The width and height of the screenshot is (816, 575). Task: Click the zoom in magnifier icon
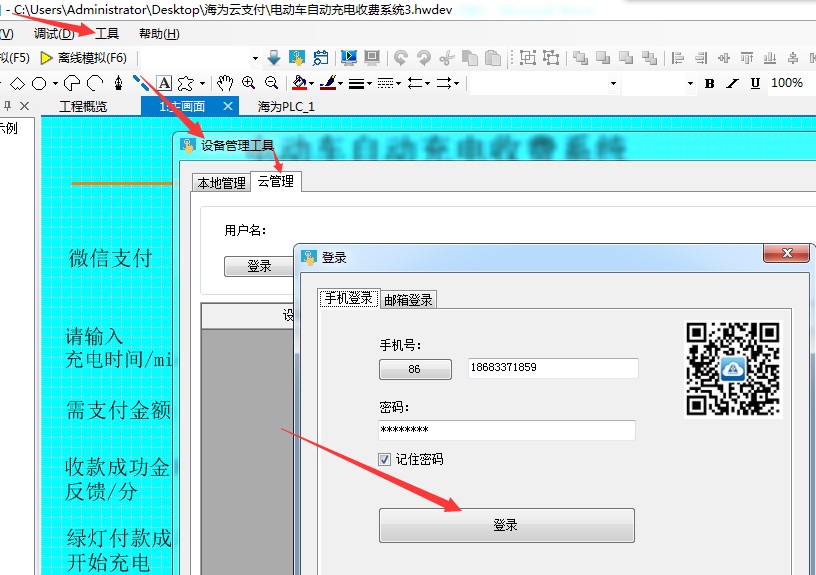pyautogui.click(x=248, y=83)
